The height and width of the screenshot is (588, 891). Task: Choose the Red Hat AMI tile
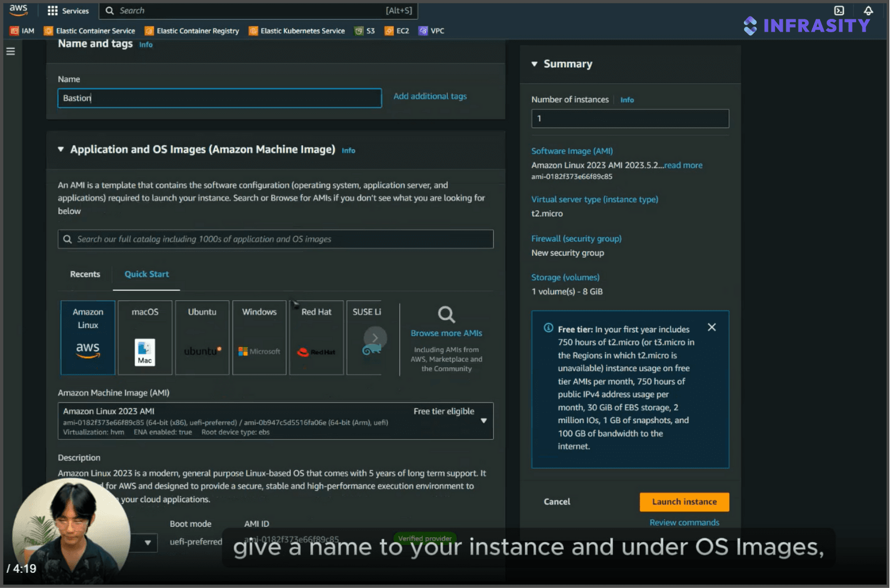[316, 337]
